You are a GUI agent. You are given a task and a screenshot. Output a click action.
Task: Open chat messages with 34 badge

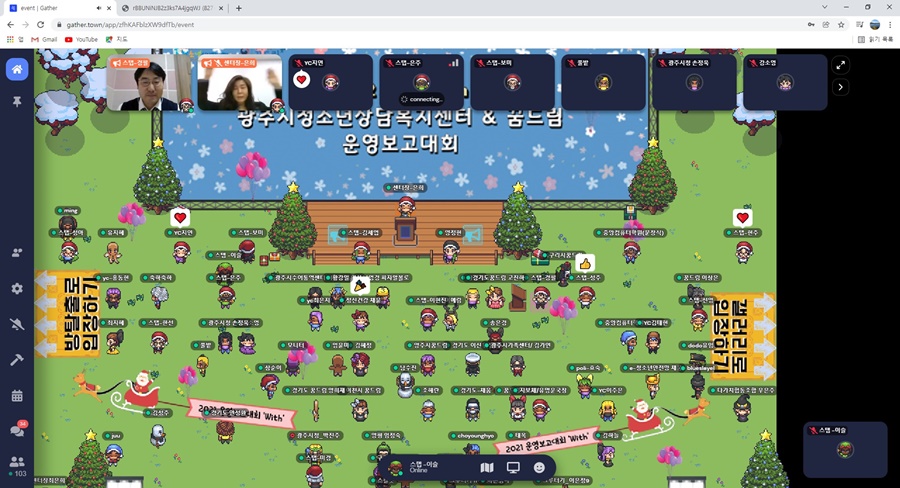(17, 429)
